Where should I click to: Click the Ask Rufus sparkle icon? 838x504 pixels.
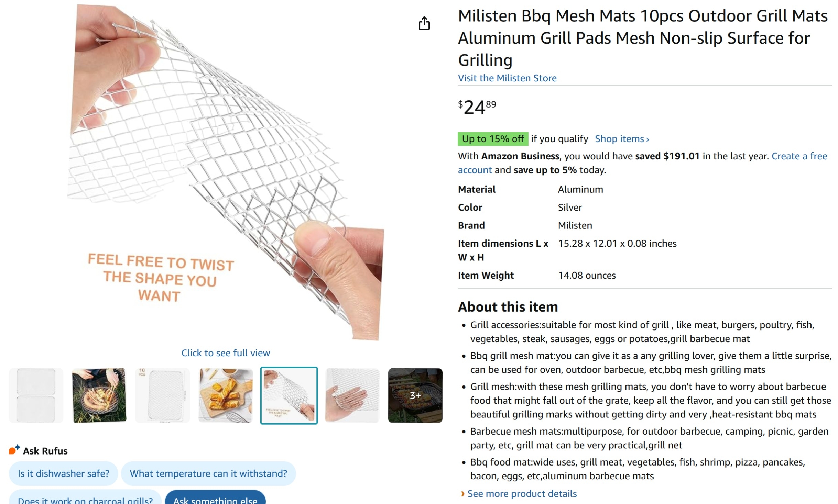14,450
